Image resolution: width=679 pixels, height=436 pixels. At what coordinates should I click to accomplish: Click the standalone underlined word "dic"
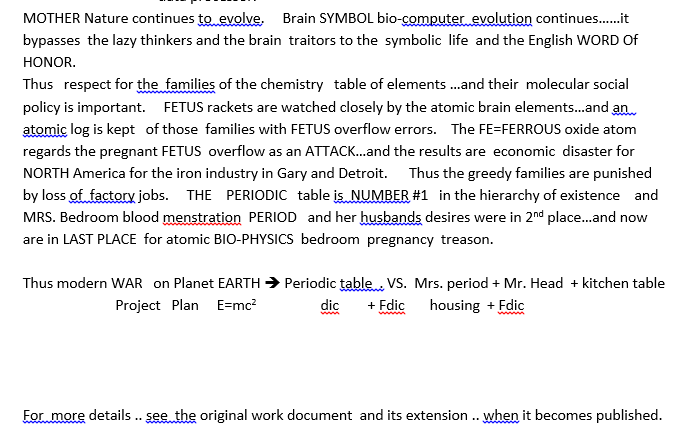click(330, 305)
